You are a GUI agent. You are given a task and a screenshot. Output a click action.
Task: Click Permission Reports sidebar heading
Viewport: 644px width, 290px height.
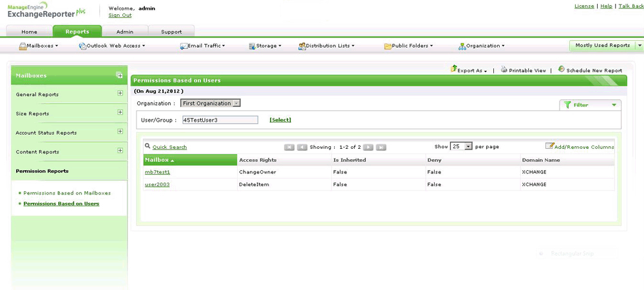(42, 171)
